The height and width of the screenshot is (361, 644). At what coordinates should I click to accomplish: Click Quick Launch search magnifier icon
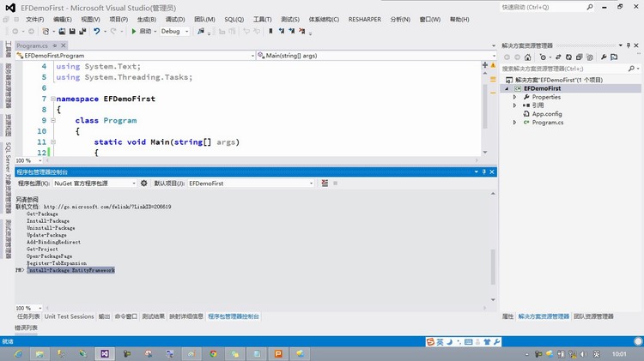(x=590, y=7)
